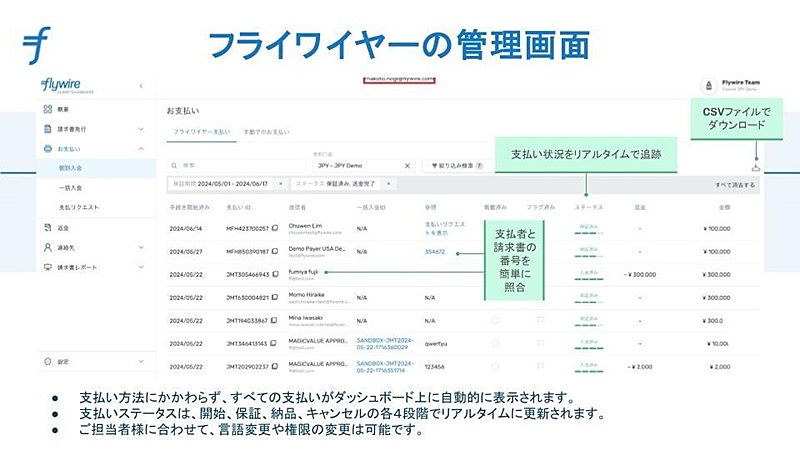Screen dimensions: 800x450
Task: Sort by the 金額 column header
Action: pyautogui.click(x=724, y=207)
